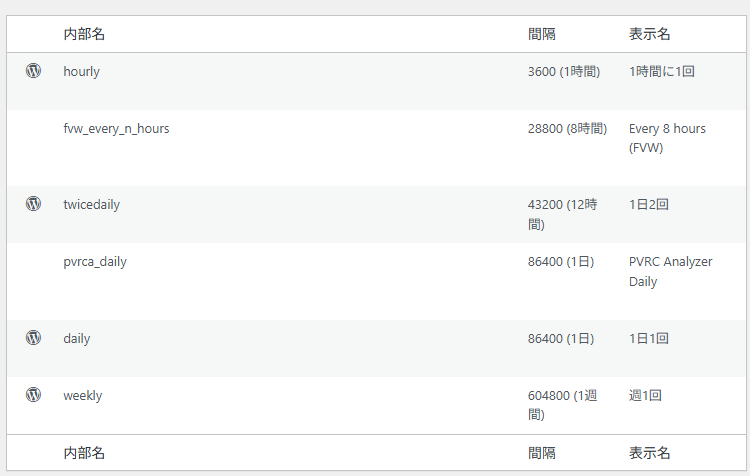Click the pvrca_daily internal name

[x=95, y=262]
